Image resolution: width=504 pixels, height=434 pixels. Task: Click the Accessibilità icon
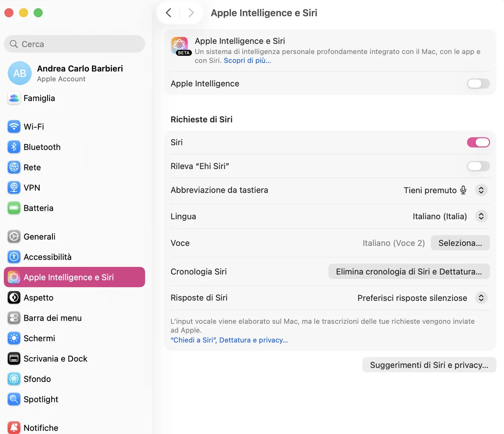coord(14,257)
